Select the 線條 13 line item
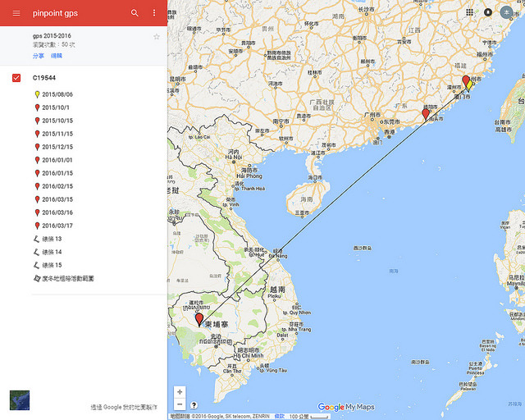This screenshot has height=420, width=525. (52, 239)
